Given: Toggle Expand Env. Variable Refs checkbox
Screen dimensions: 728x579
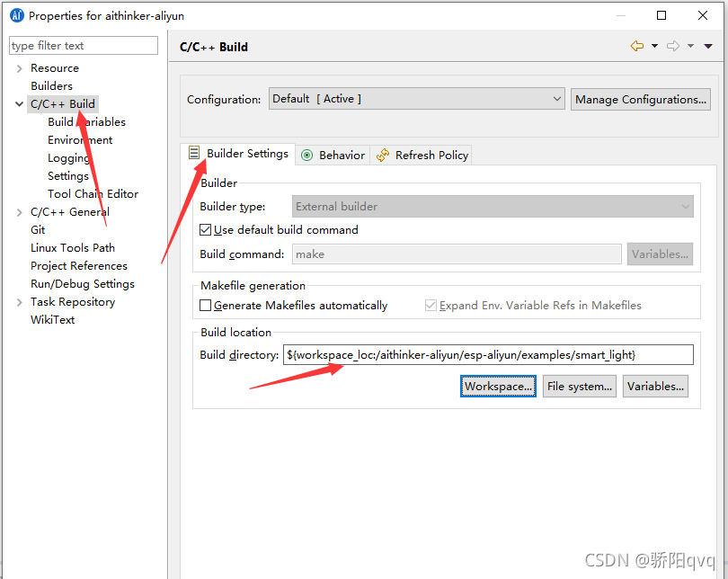Looking at the screenshot, I should pos(431,306).
